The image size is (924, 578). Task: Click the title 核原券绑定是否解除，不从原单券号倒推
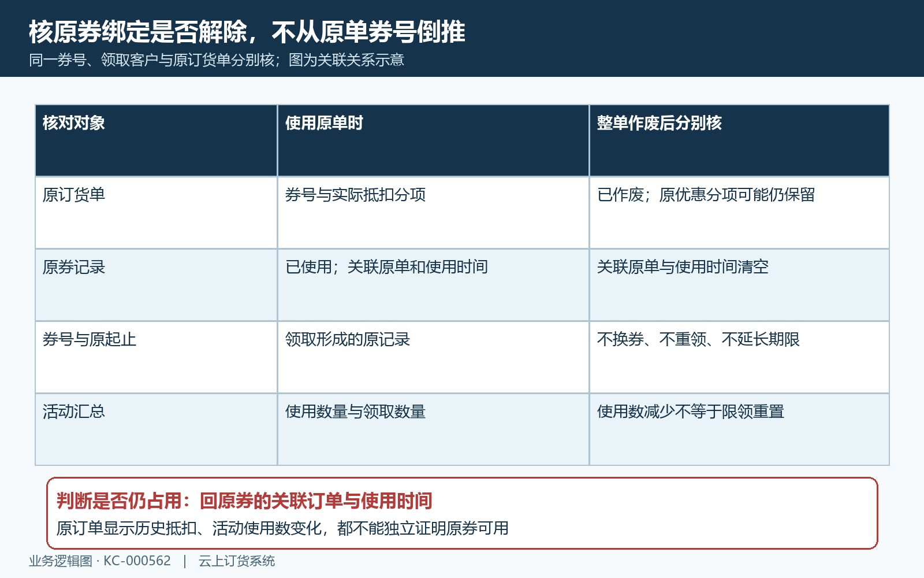[247, 32]
